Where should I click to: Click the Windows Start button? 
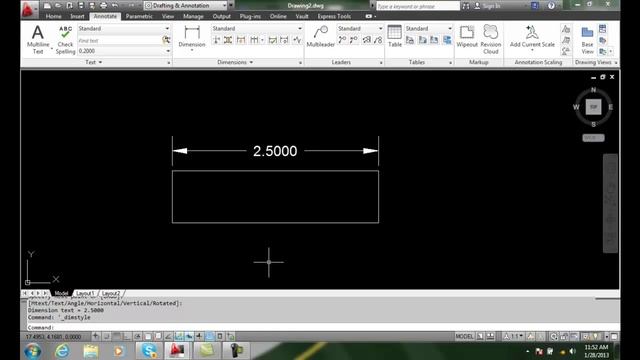pyautogui.click(x=33, y=351)
